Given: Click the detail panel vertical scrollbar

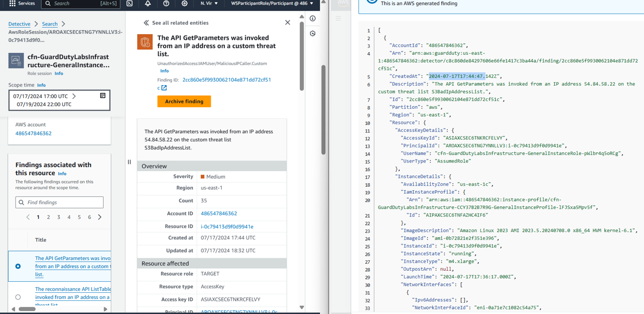Looking at the screenshot, I should coord(302,55).
